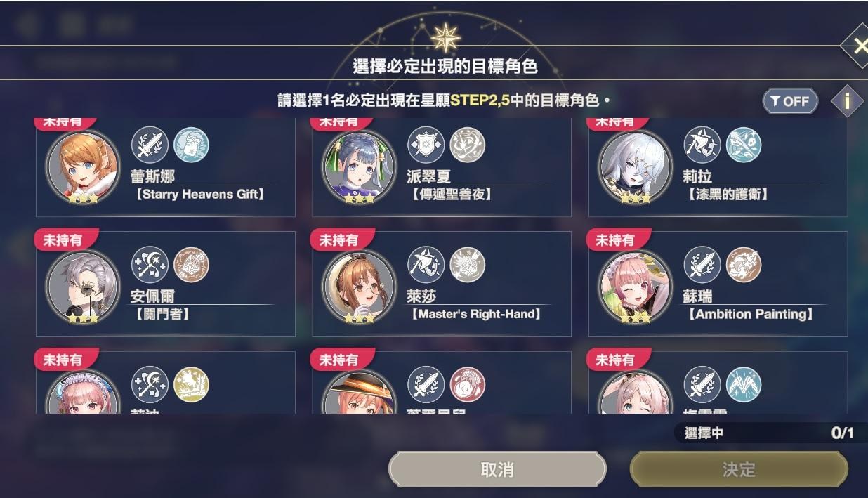The height and width of the screenshot is (498, 868).
Task: Toggle the OFF filter button
Action: 790,101
